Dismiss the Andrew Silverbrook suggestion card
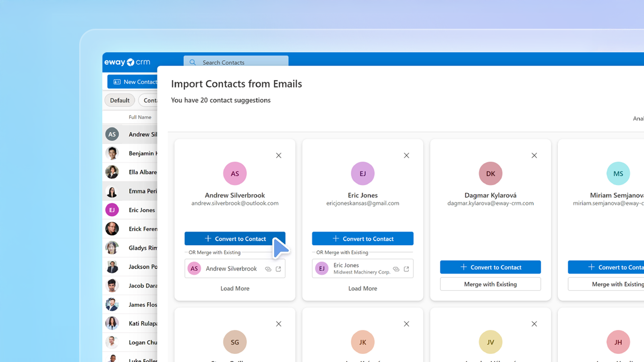Viewport: 644px width, 362px height. coord(278,155)
